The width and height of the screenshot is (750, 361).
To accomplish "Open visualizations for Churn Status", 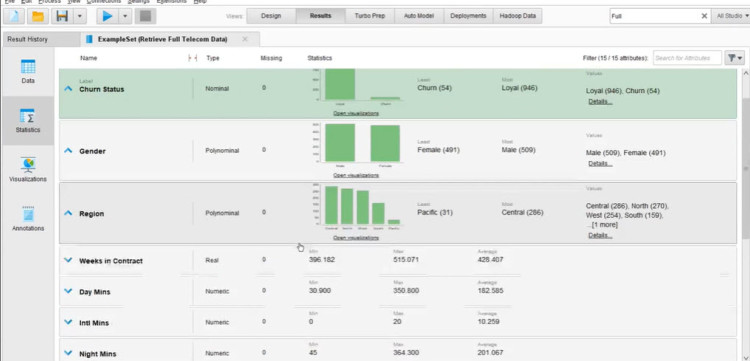I will [x=356, y=113].
